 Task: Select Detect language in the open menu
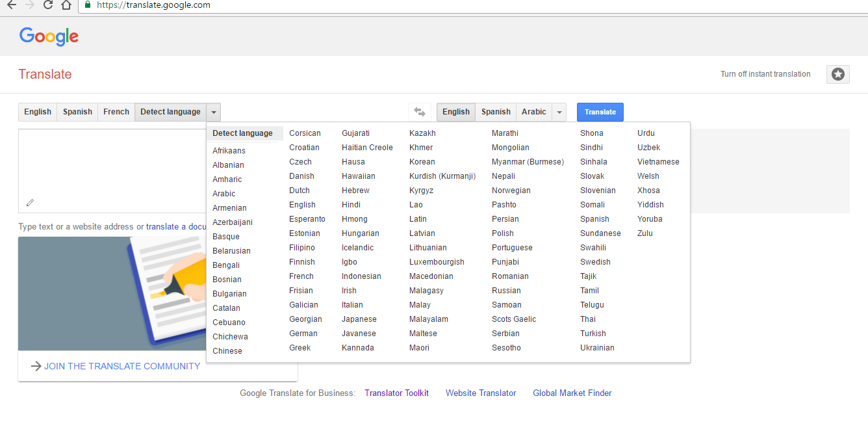point(242,133)
